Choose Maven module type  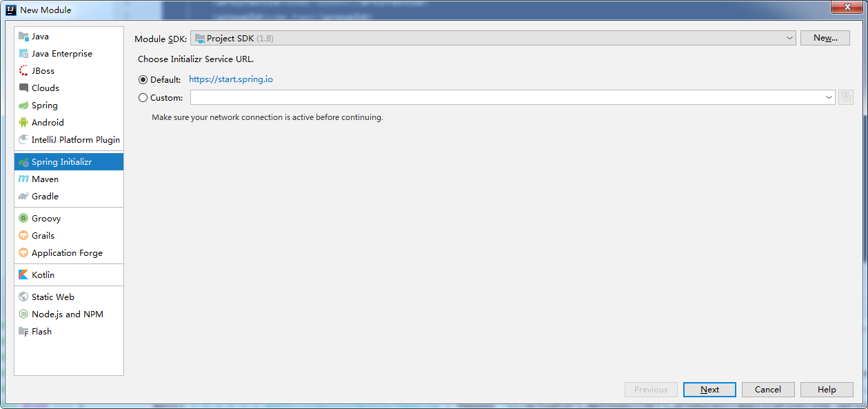point(69,179)
